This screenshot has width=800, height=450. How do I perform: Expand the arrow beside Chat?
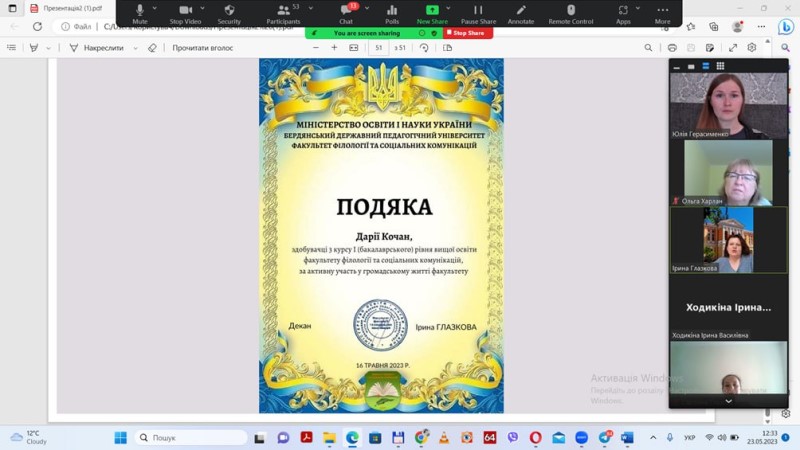pos(367,9)
